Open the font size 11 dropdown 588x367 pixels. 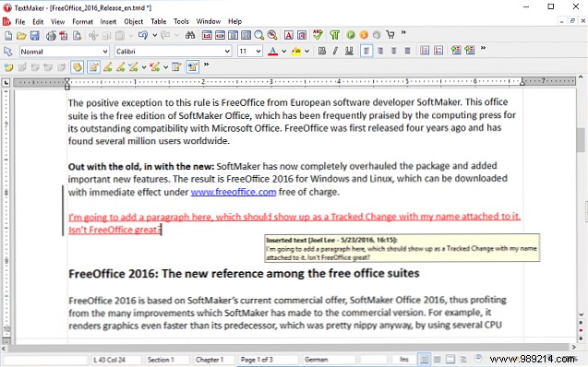(258, 52)
